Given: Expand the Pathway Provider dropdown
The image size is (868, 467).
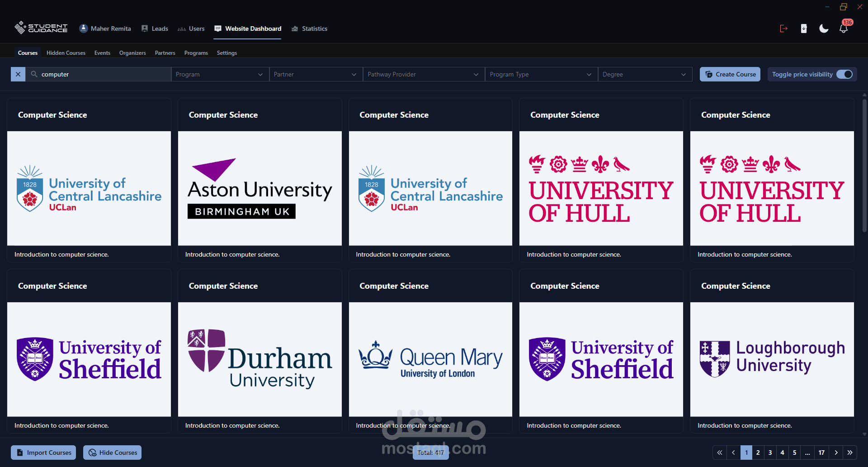Looking at the screenshot, I should [x=424, y=74].
